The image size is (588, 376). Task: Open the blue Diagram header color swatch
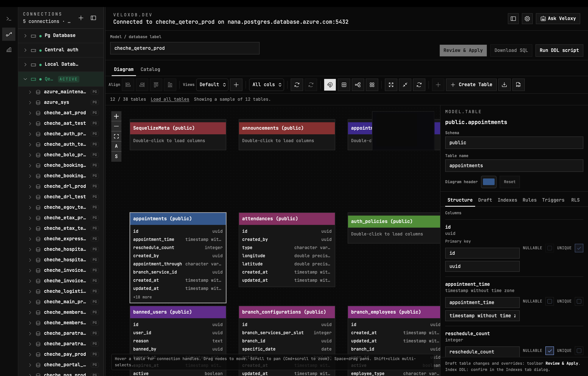pos(489,182)
